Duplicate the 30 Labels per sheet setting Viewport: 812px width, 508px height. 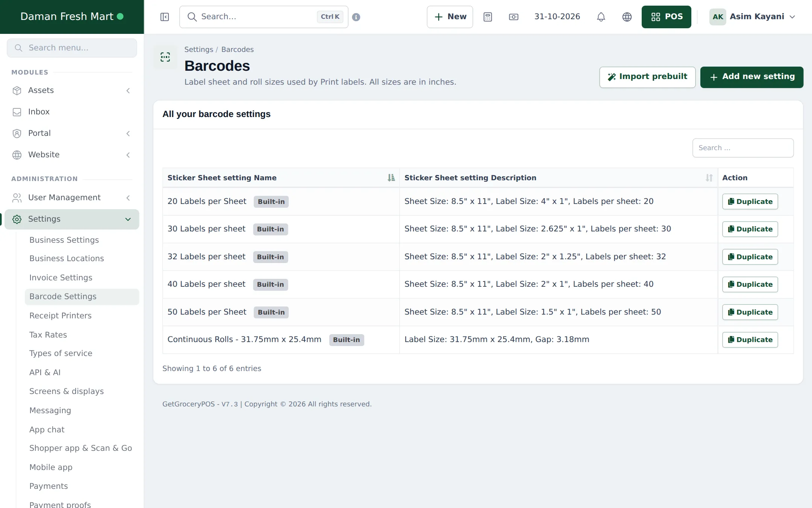coord(750,229)
